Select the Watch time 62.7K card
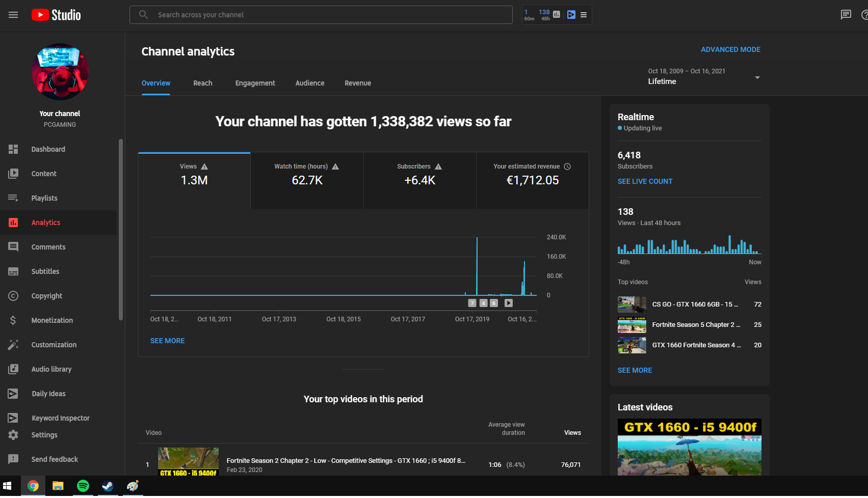This screenshot has width=868, height=498. pos(307,180)
